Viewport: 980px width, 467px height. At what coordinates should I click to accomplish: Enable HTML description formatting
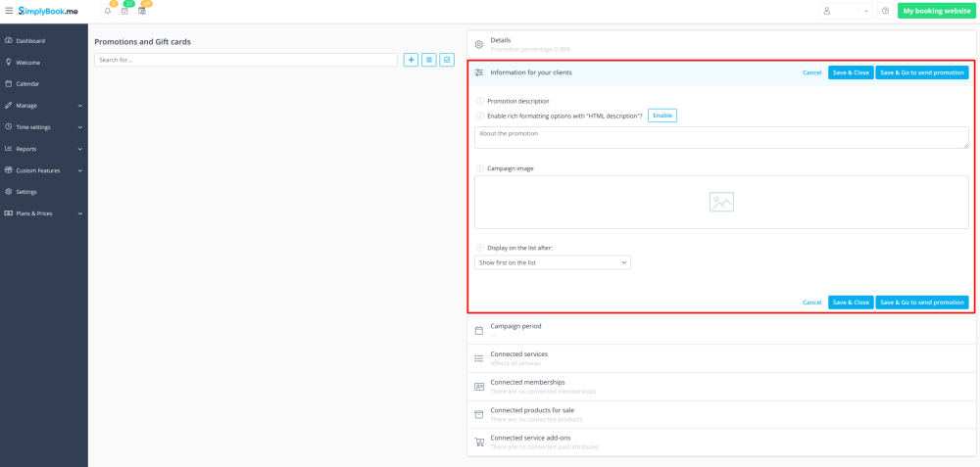pyautogui.click(x=662, y=116)
